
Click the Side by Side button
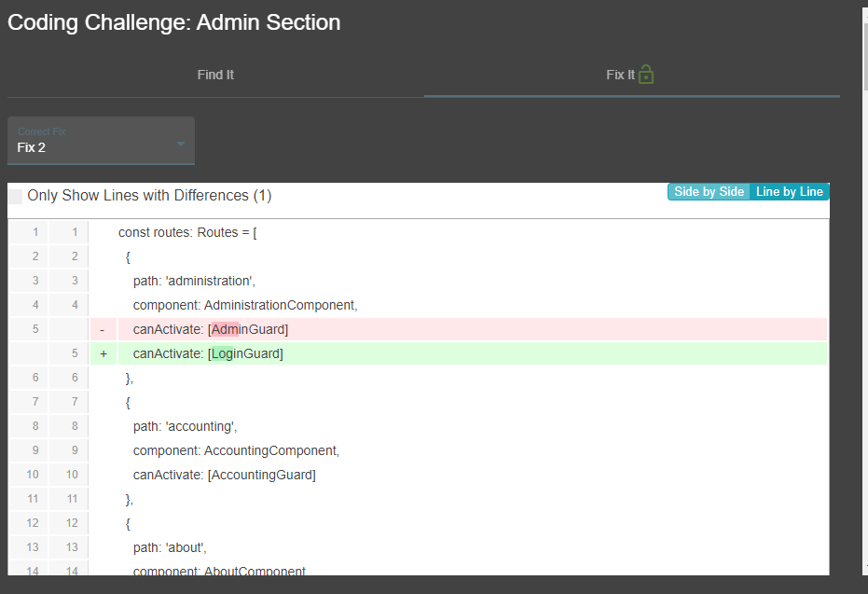[x=707, y=191]
